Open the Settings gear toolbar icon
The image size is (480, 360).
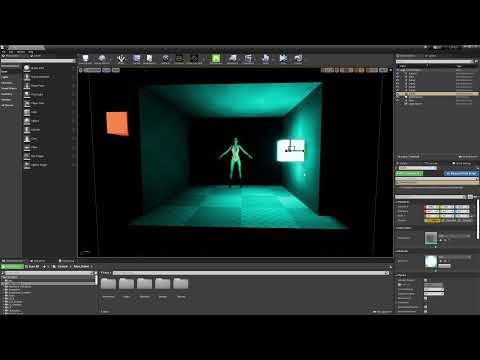tap(166, 59)
